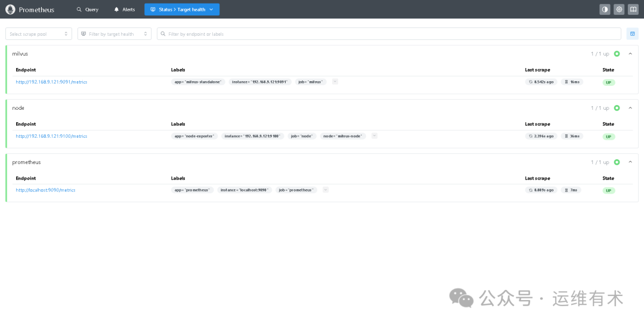Click the Prometheus flame logo
This screenshot has width=644, height=324.
click(10, 9)
